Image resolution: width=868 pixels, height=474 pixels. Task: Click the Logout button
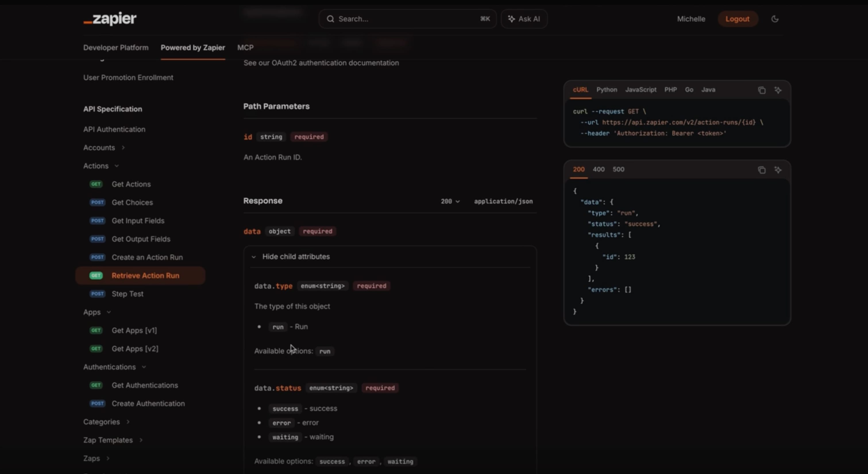pos(737,19)
